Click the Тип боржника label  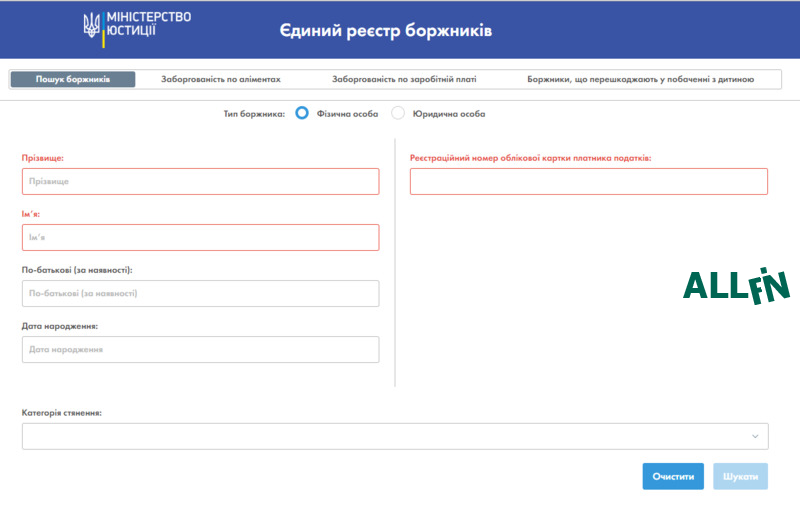[x=254, y=114]
